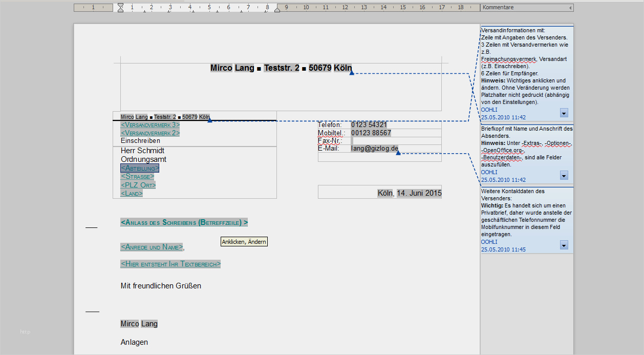Click the <PLZ Ort> placeholder
The image size is (644, 355).
138,185
